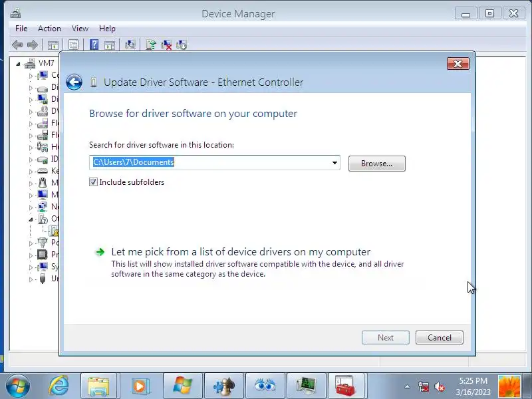Click the 5:25 PM clock in the tray
The image size is (532, 399).
point(473,380)
